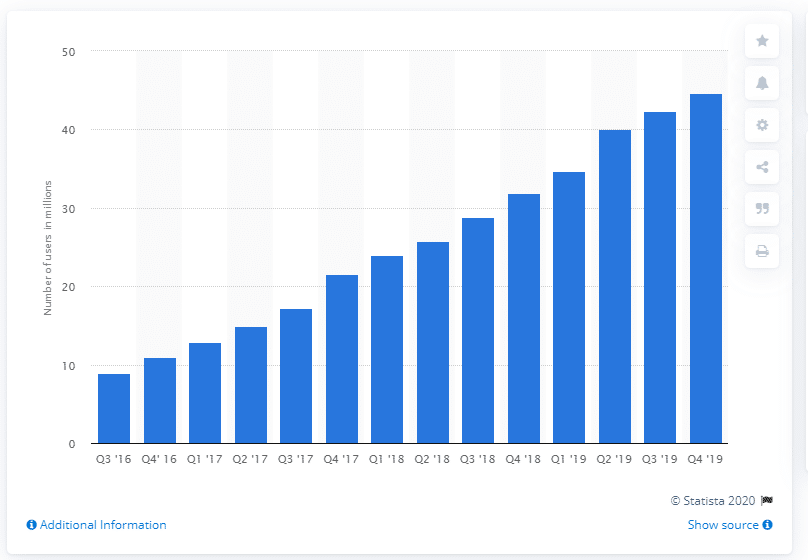Open chart settings gear icon
The height and width of the screenshot is (560, 808).
click(762, 125)
